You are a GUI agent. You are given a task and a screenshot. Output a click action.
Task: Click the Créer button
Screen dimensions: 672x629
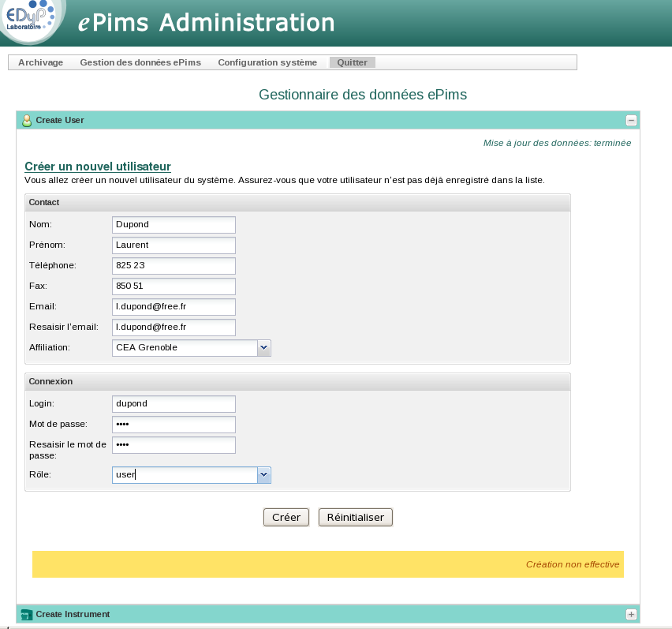click(286, 517)
